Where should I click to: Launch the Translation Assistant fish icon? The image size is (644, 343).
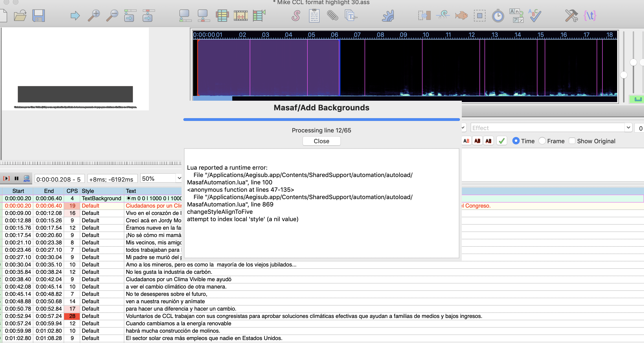tap(461, 16)
